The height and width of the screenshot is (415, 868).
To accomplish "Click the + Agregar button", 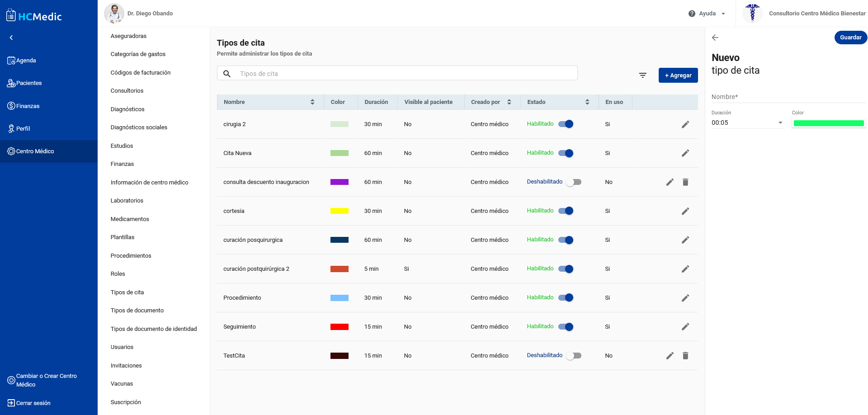I will 678,75.
